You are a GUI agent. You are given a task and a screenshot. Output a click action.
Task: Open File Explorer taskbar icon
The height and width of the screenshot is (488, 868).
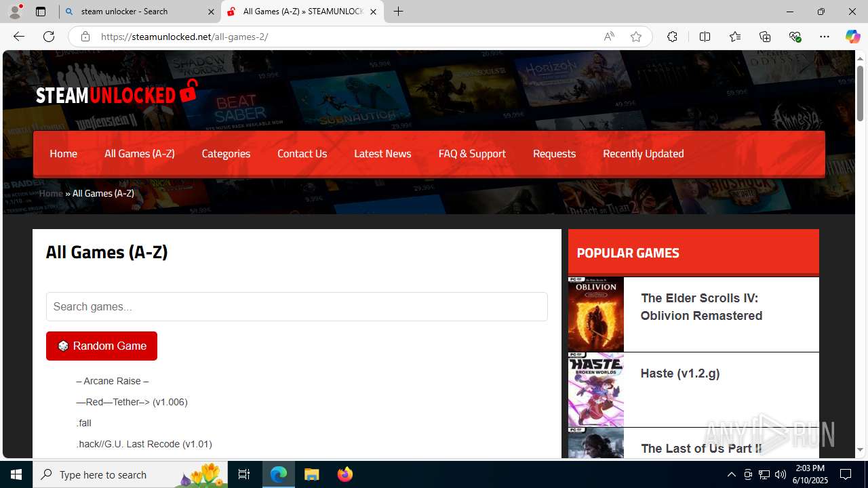click(x=311, y=474)
